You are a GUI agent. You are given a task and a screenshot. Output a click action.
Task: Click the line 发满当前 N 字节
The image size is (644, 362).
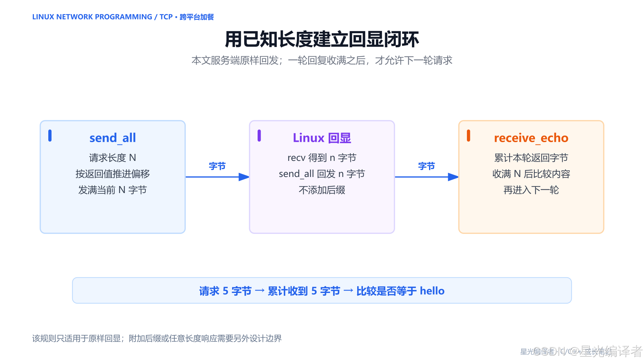[x=112, y=190]
